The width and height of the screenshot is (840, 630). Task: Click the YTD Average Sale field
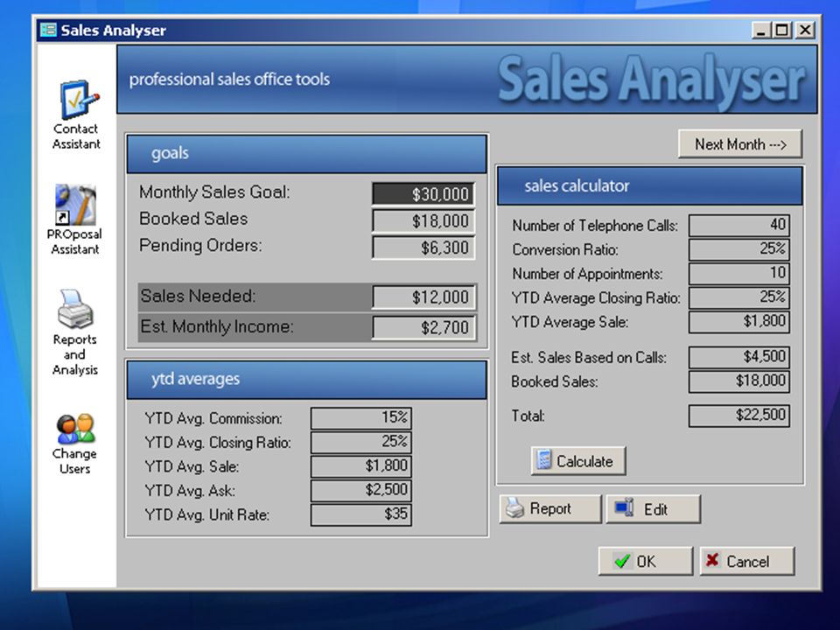[x=739, y=322]
